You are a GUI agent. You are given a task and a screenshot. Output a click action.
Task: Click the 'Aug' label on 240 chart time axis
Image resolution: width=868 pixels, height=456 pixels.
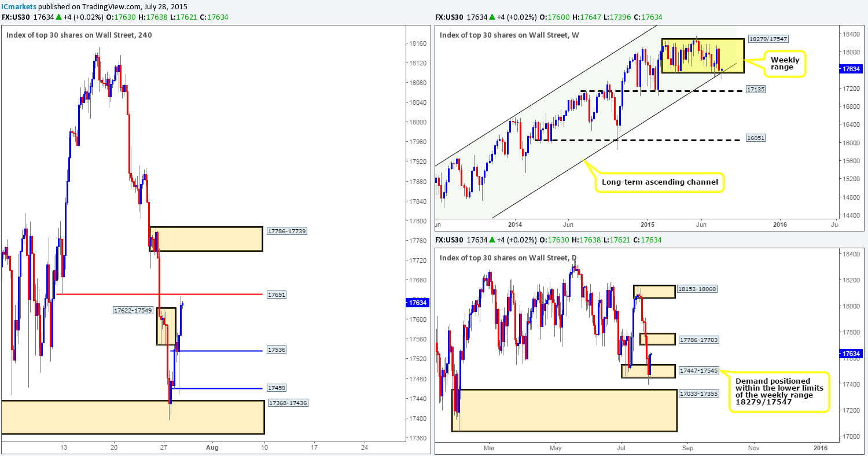[x=212, y=447]
